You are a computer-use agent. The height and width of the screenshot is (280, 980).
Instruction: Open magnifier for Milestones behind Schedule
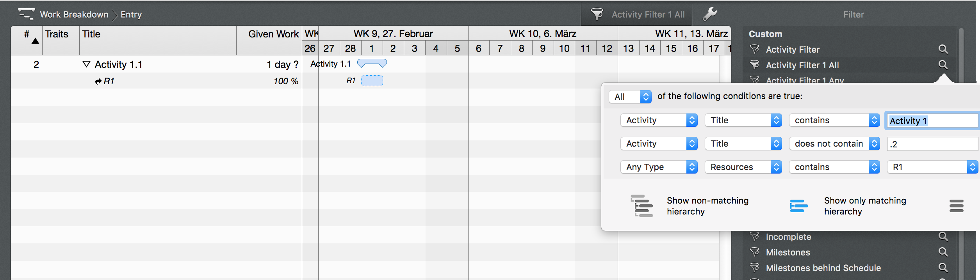tap(943, 268)
